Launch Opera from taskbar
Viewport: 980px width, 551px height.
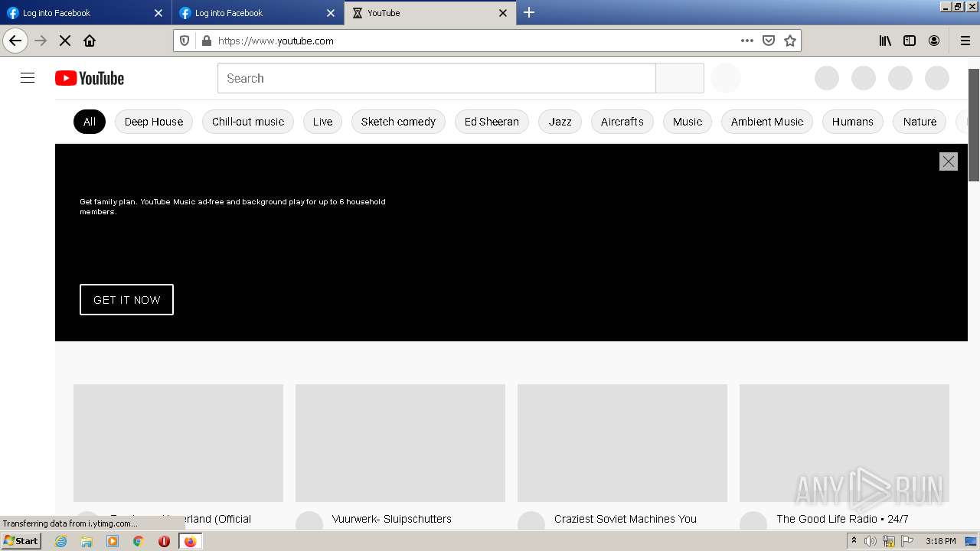click(x=164, y=541)
